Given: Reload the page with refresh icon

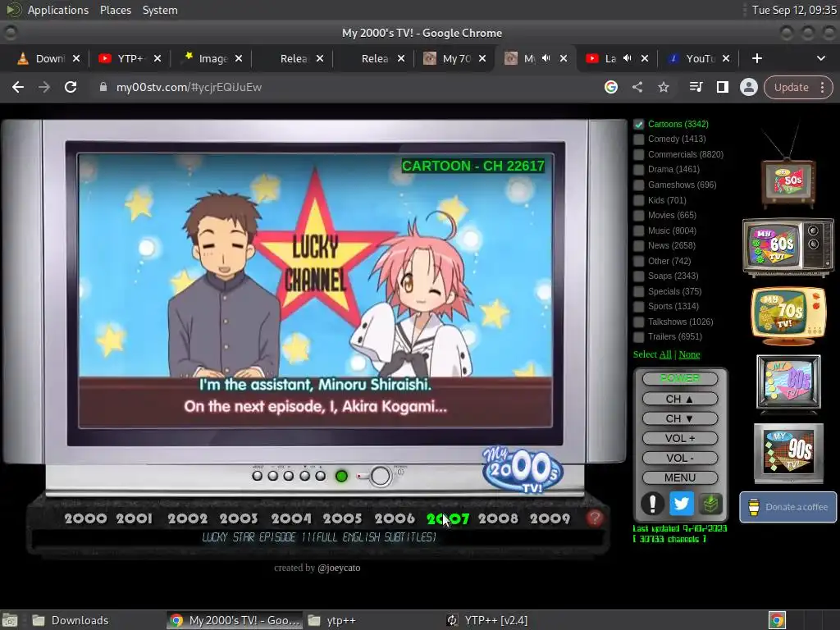Looking at the screenshot, I should 71,87.
